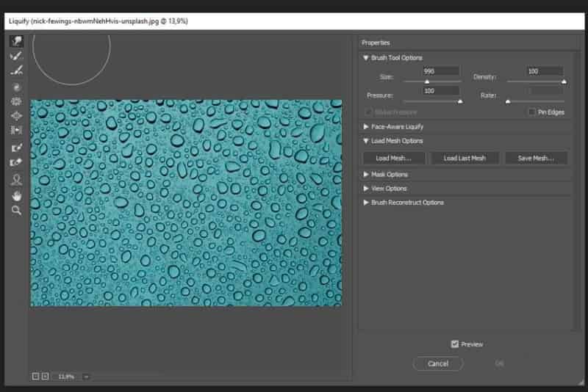Select the Thaw Mask tool
Image resolution: width=588 pixels, height=392 pixels.
click(x=16, y=162)
